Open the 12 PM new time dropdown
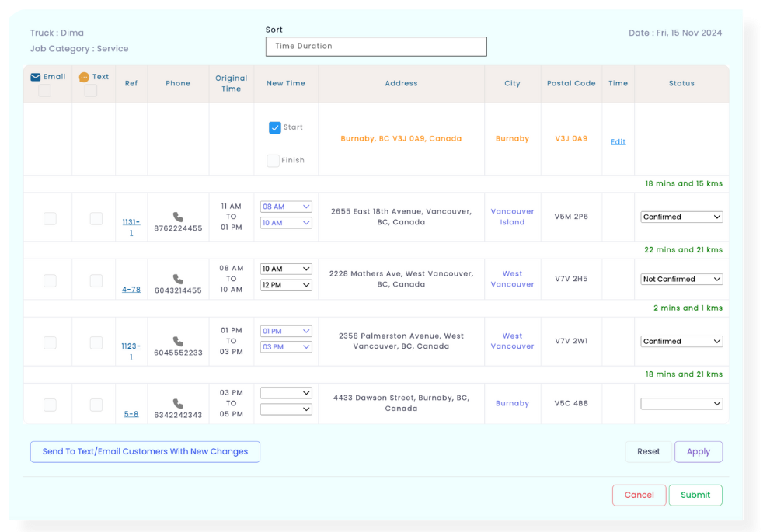Screen dimensions: 777x532 pos(286,285)
